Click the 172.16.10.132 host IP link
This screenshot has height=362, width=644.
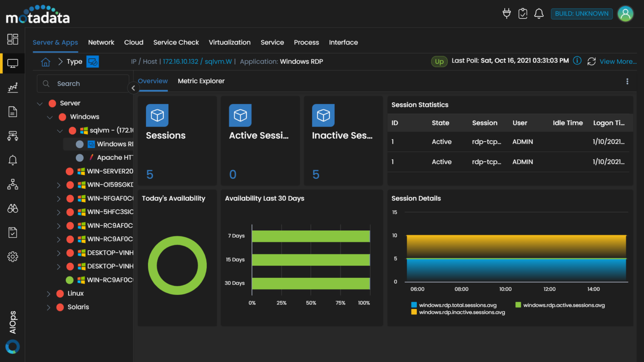180,62
